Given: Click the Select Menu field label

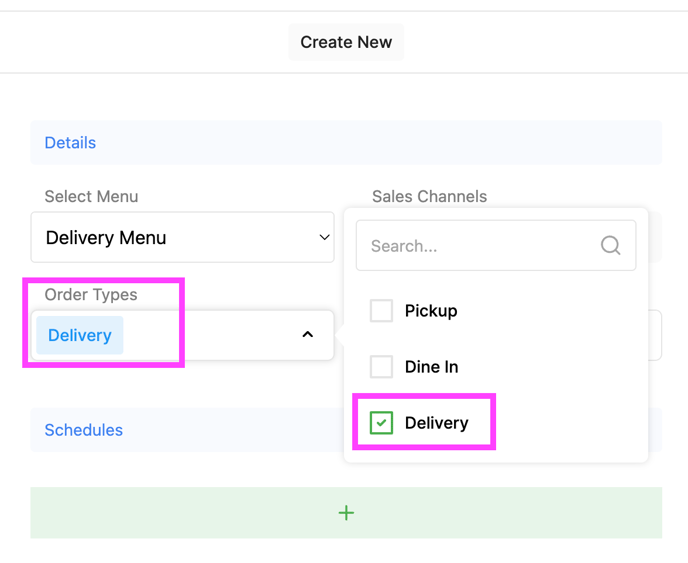Looking at the screenshot, I should click(x=91, y=197).
